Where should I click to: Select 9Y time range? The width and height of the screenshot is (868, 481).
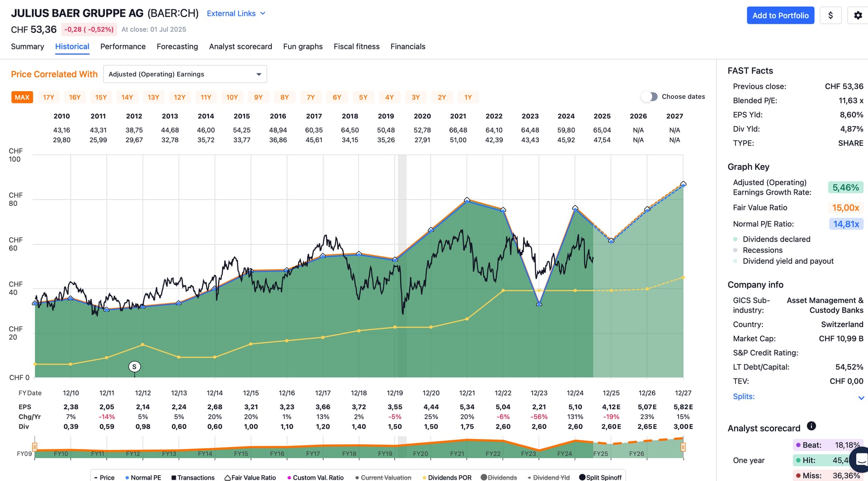click(258, 97)
